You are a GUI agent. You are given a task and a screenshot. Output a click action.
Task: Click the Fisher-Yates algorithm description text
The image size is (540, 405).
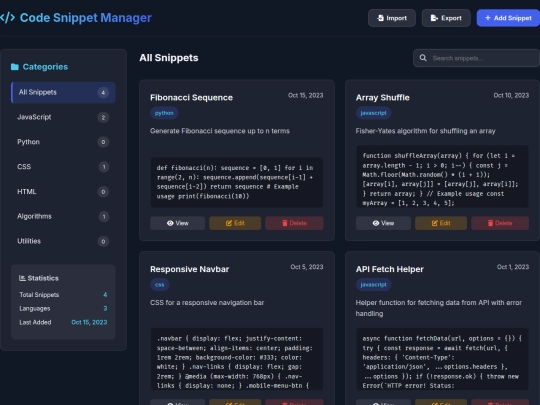tap(425, 131)
